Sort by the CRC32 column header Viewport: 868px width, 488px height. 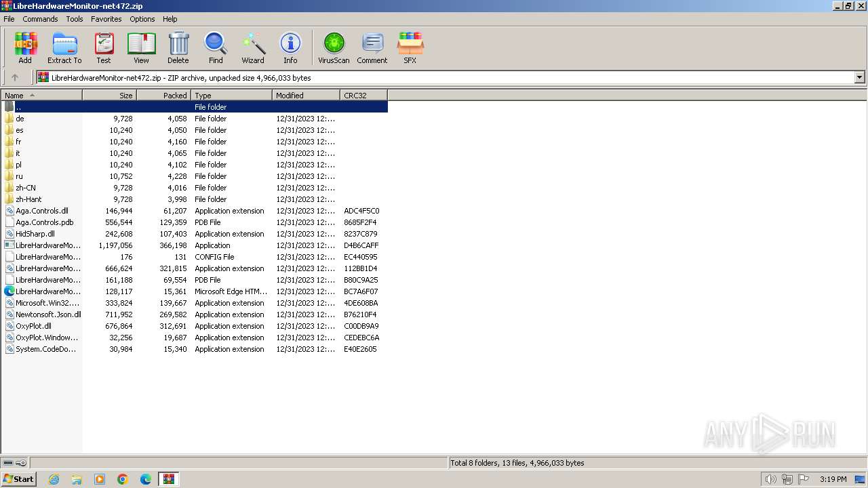(x=364, y=96)
